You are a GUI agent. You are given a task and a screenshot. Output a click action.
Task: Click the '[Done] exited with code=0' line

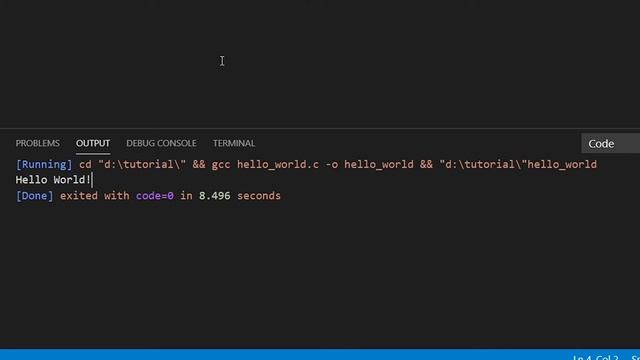coord(148,196)
